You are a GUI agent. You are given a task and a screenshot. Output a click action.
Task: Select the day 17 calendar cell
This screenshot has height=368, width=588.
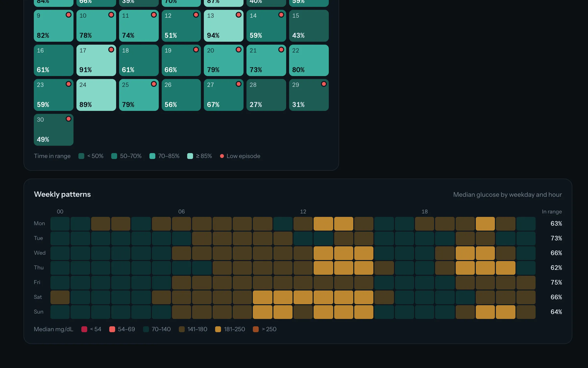(96, 60)
